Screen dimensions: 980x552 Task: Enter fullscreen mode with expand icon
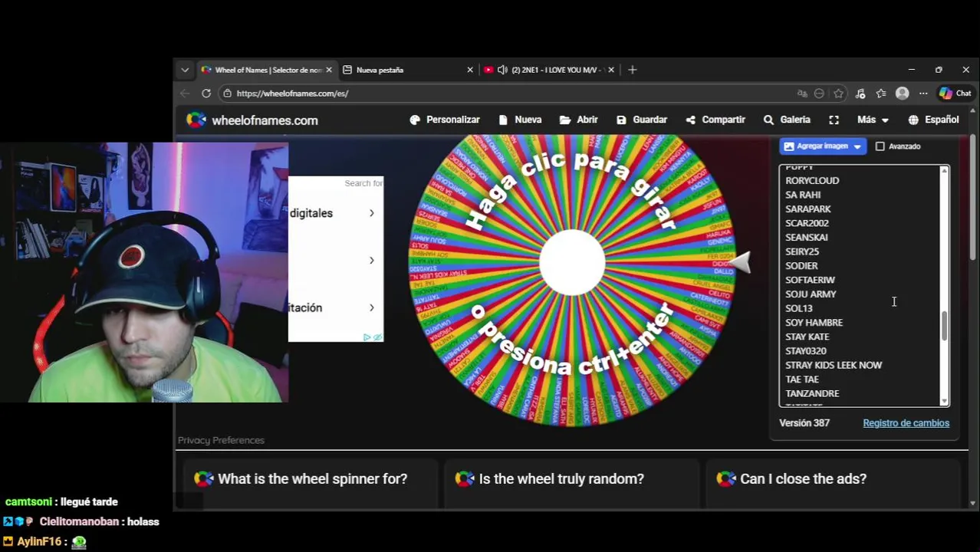click(834, 120)
